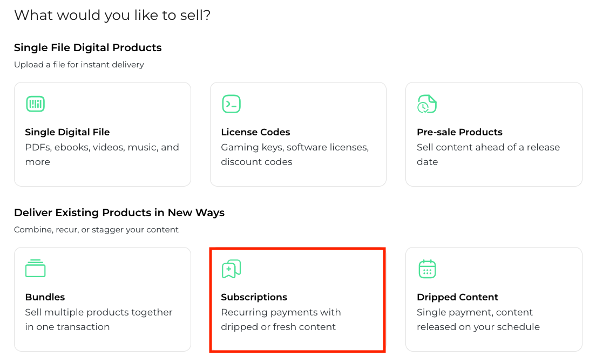This screenshot has height=364, width=596.
Task: Choose the Subscriptions title text
Action: pyautogui.click(x=254, y=297)
